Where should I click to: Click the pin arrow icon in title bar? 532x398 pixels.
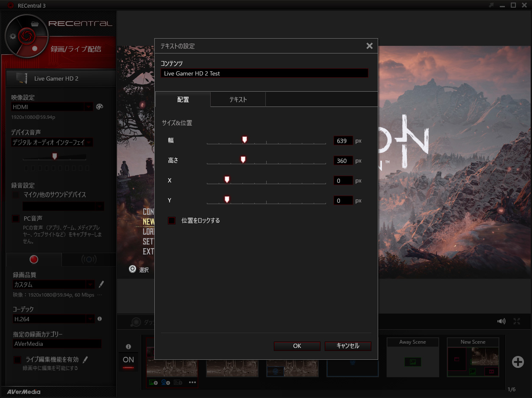(x=491, y=5)
